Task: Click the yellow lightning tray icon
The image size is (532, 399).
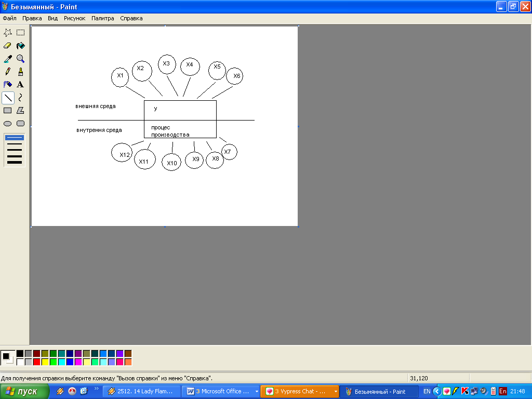Action: pos(456,392)
